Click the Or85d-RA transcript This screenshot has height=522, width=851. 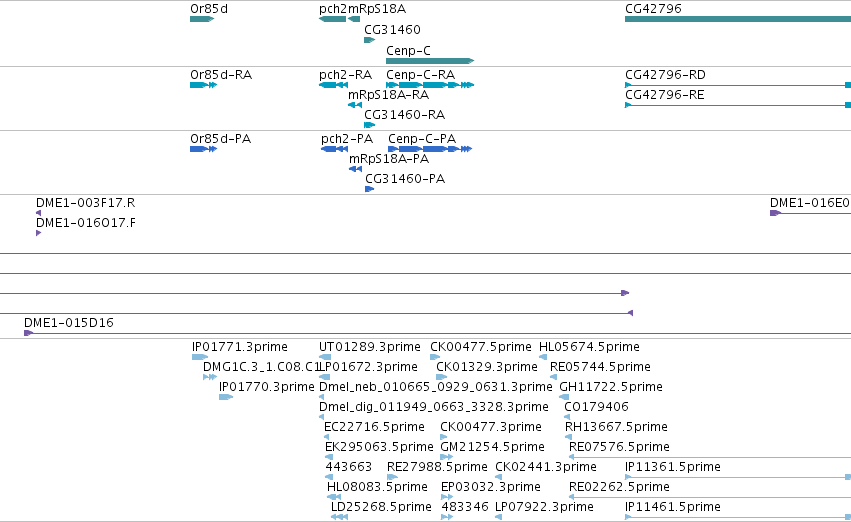(204, 85)
